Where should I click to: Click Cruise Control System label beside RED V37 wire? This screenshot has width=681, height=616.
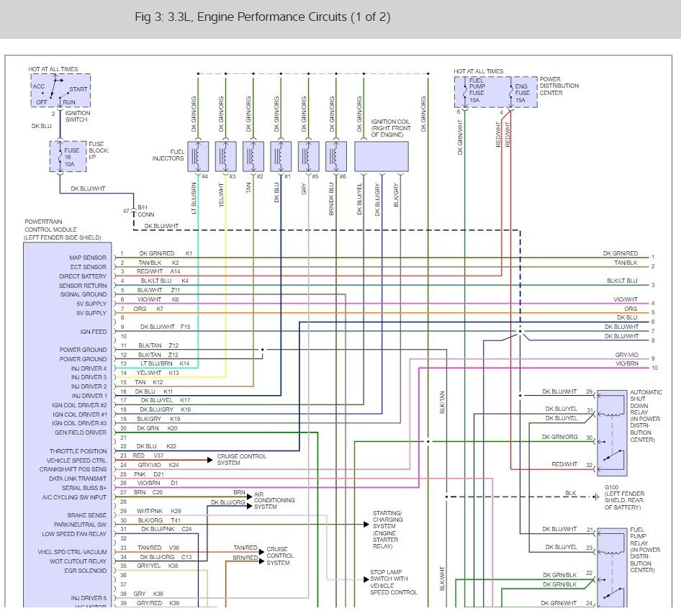pyautogui.click(x=241, y=459)
